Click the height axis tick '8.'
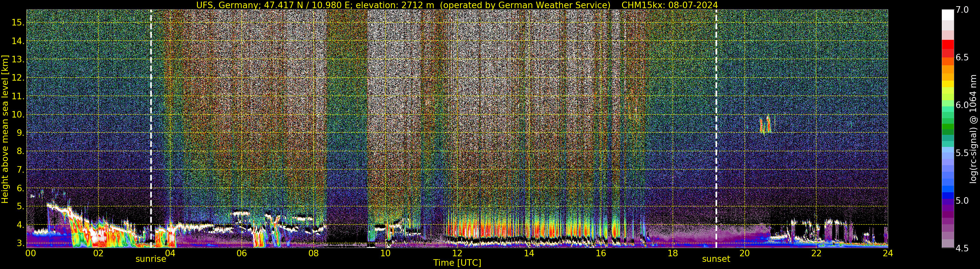Screen dimensions: 980x269 20,151
